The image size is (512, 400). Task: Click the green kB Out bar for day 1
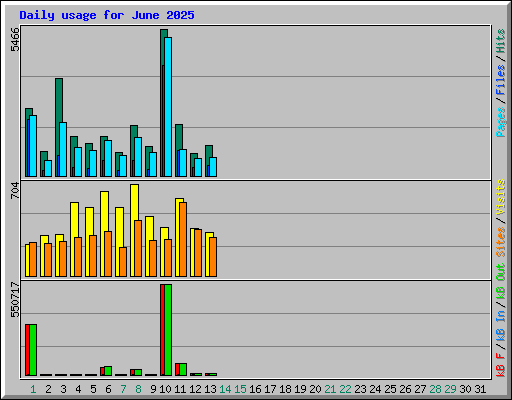pyautogui.click(x=33, y=350)
